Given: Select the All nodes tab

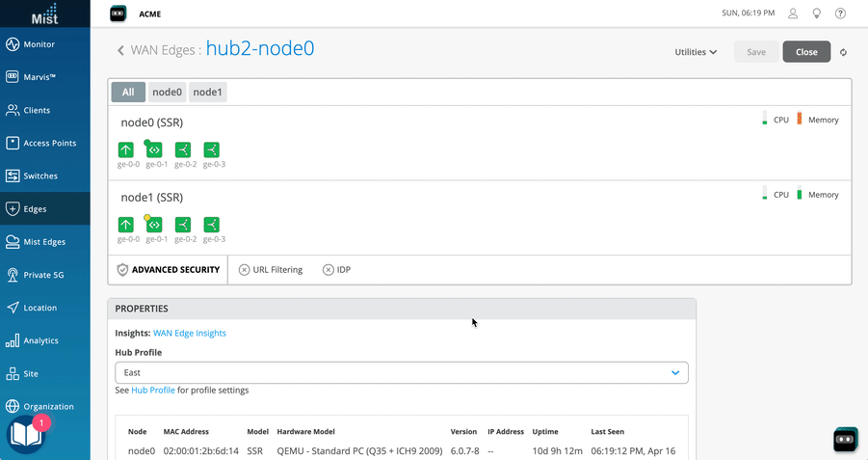Looking at the screenshot, I should (128, 93).
